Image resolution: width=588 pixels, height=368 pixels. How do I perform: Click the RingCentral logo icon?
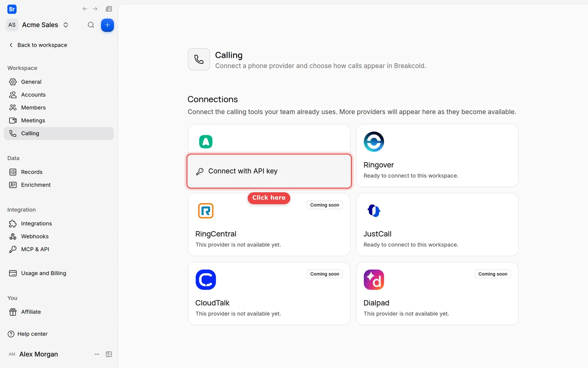pyautogui.click(x=206, y=210)
